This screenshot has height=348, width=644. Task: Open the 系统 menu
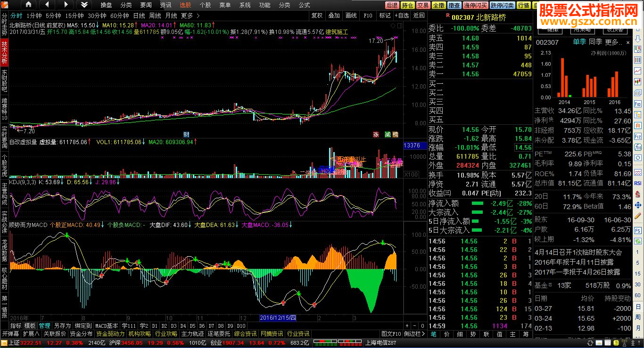(245, 5)
